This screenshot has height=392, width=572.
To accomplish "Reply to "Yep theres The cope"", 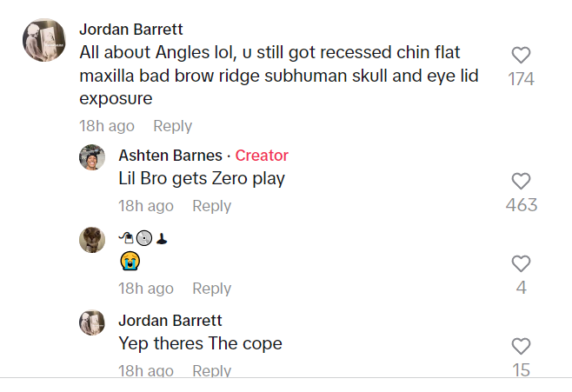I will tap(211, 371).
